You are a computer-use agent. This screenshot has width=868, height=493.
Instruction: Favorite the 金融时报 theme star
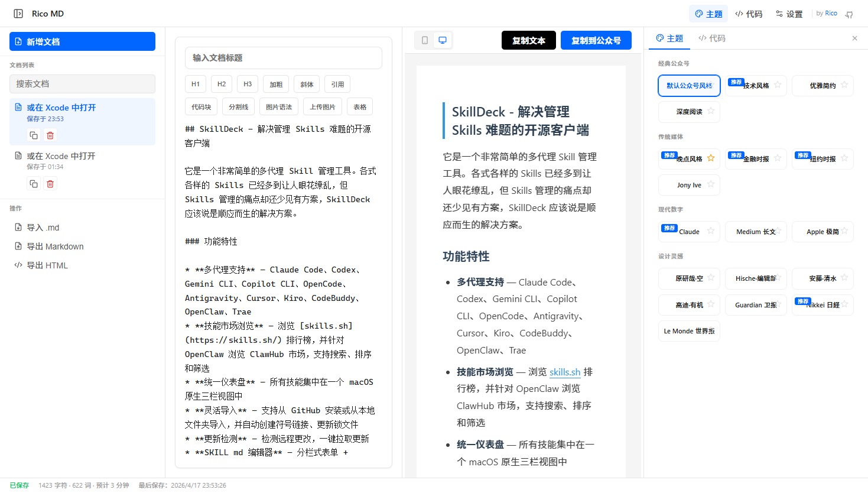pyautogui.click(x=778, y=158)
